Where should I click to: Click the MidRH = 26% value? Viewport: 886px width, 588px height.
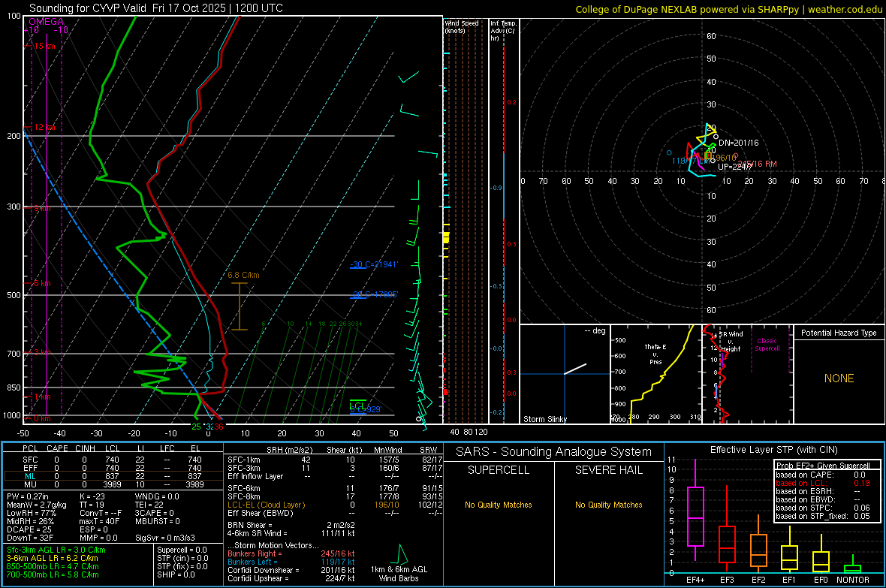(31, 521)
